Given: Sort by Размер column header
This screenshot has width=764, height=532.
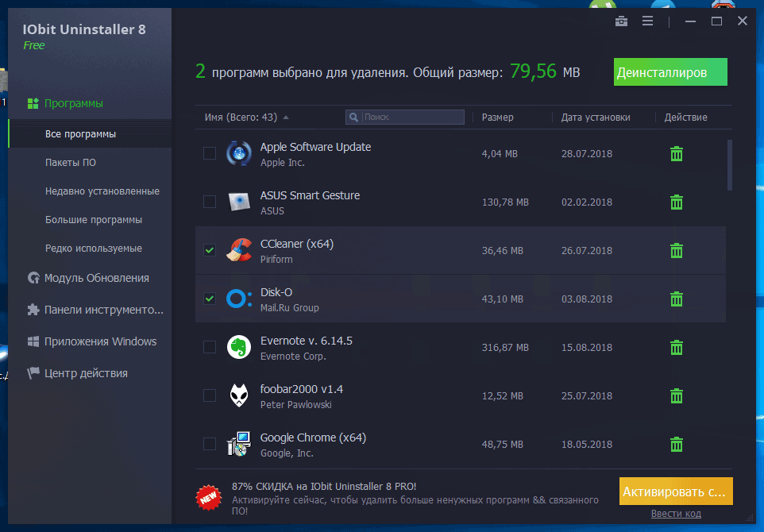Looking at the screenshot, I should [497, 118].
